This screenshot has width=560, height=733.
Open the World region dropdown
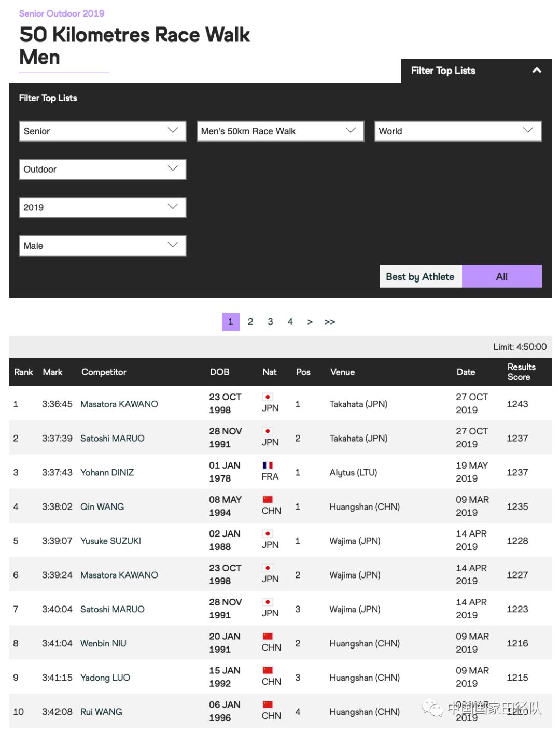[458, 131]
